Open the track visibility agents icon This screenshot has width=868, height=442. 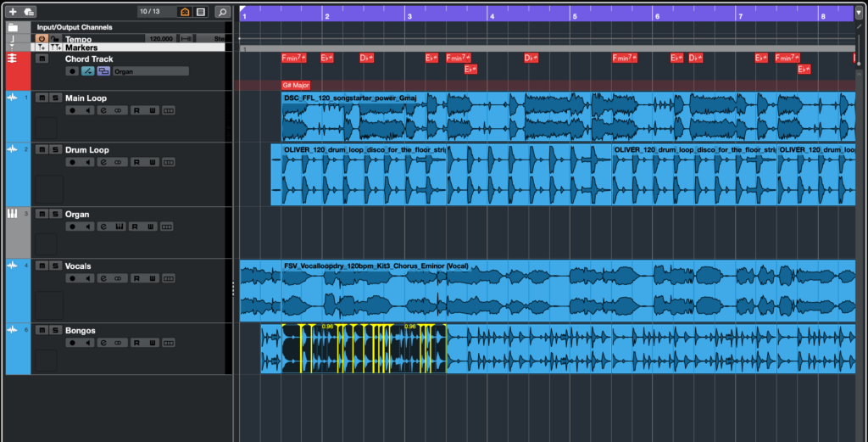186,12
